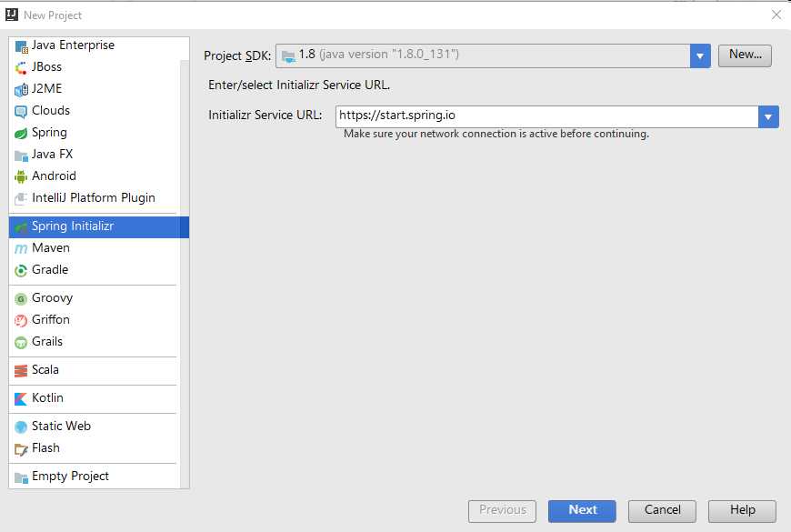This screenshot has width=791, height=532.
Task: Choose Static Web option
Action: click(94, 426)
